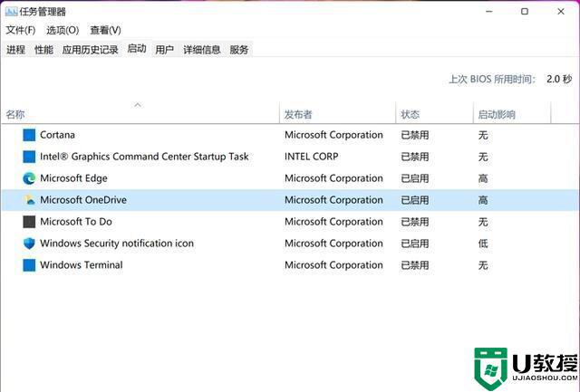Click OneDrive's 高 startup impact cell
This screenshot has height=392, width=580.
point(483,200)
